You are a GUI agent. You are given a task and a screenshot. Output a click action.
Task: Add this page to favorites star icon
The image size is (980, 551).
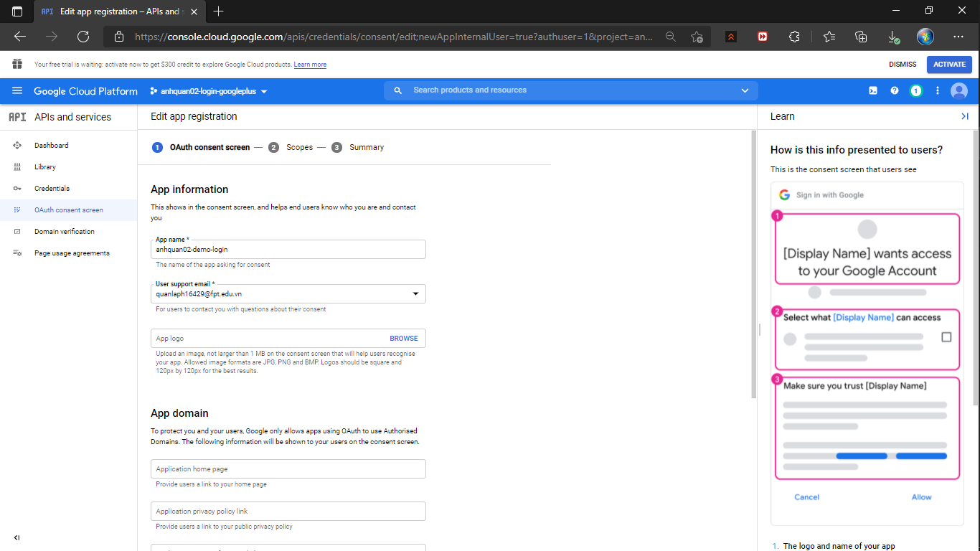pos(697,37)
